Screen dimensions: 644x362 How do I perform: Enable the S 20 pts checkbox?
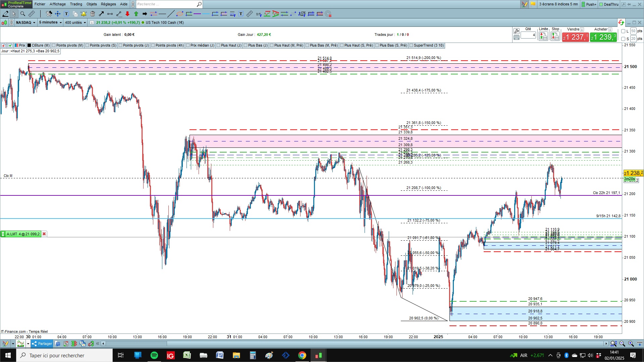click(623, 39)
